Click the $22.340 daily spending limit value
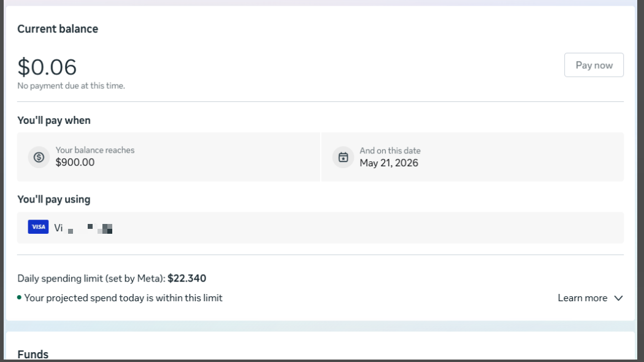Viewport: 644px width, 362px height. tap(187, 279)
